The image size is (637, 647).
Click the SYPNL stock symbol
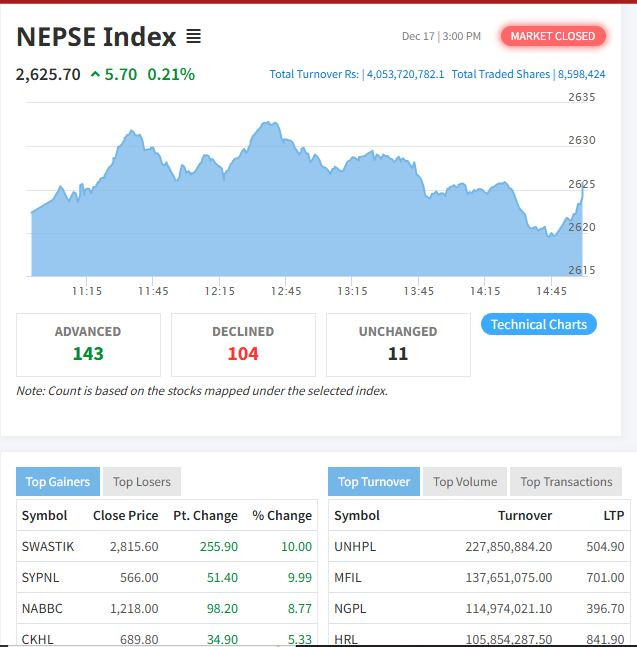40,577
